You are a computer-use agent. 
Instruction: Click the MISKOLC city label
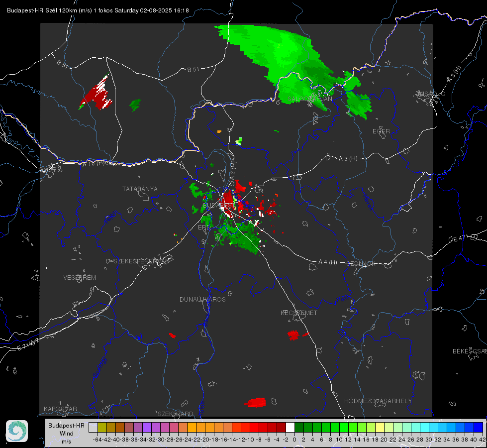click(x=431, y=94)
